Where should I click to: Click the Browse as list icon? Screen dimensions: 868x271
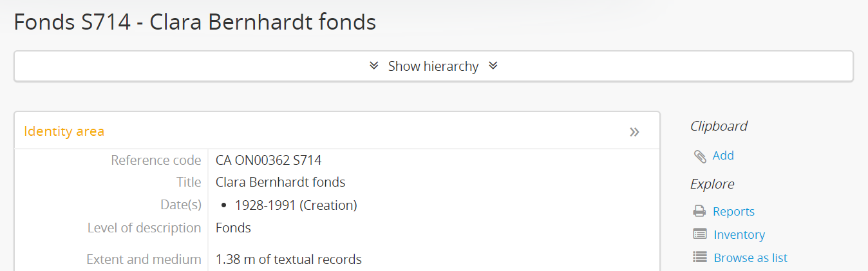click(700, 257)
